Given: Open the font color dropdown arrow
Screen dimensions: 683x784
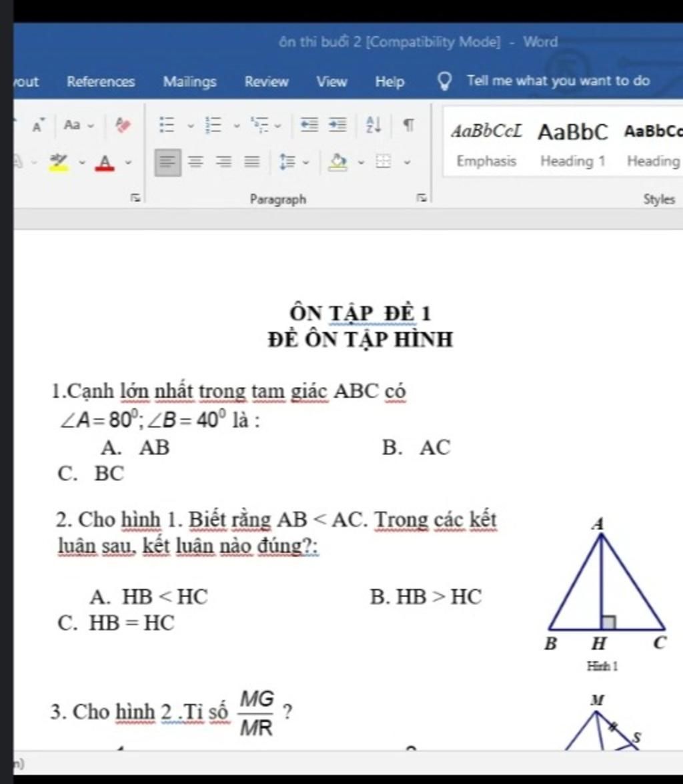Looking at the screenshot, I should 129,163.
